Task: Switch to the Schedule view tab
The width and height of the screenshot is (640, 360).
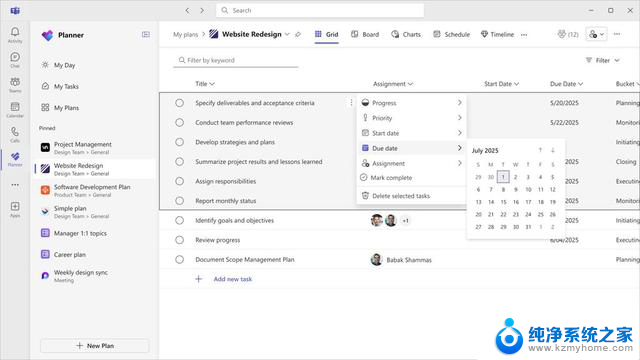Action: pyautogui.click(x=451, y=35)
